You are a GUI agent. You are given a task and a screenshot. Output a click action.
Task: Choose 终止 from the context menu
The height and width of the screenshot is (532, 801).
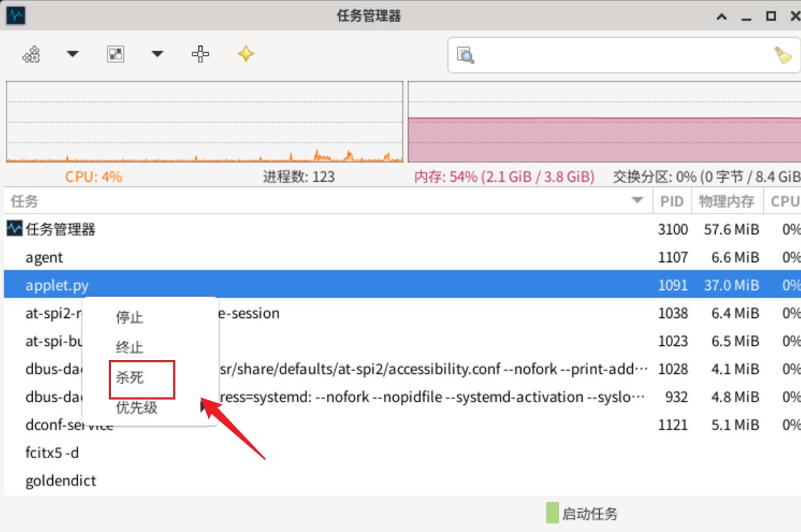pyautogui.click(x=130, y=347)
